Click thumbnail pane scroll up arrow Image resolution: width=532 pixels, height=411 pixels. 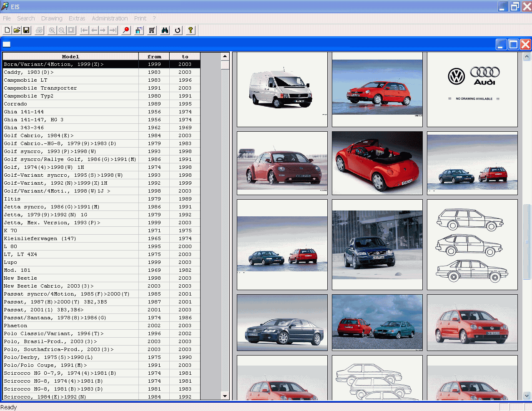(x=527, y=56)
